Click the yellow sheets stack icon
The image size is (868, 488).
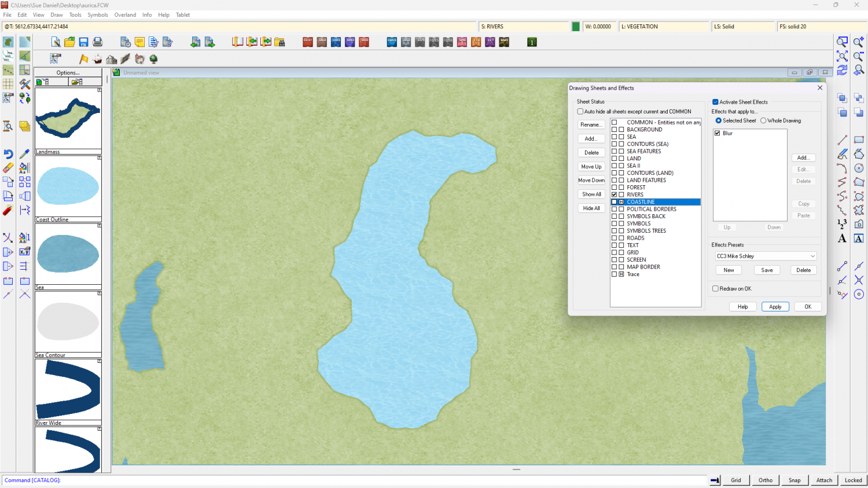(24, 126)
